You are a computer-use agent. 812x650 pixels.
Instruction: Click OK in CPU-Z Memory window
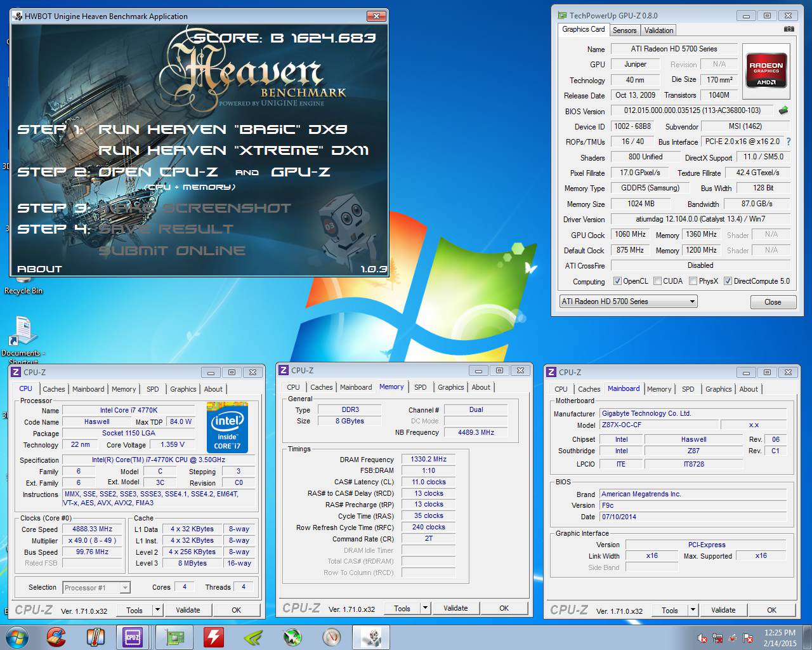(504, 608)
